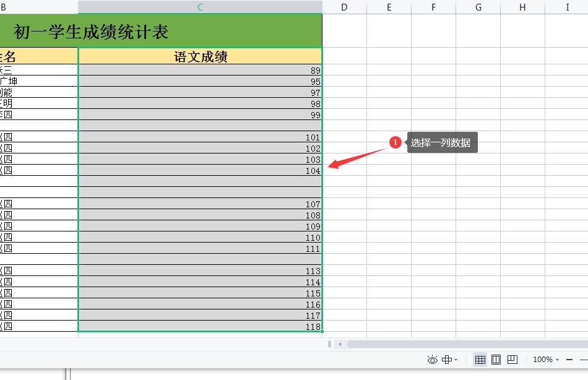
Task: Select the cell with score 102
Action: pyautogui.click(x=201, y=148)
